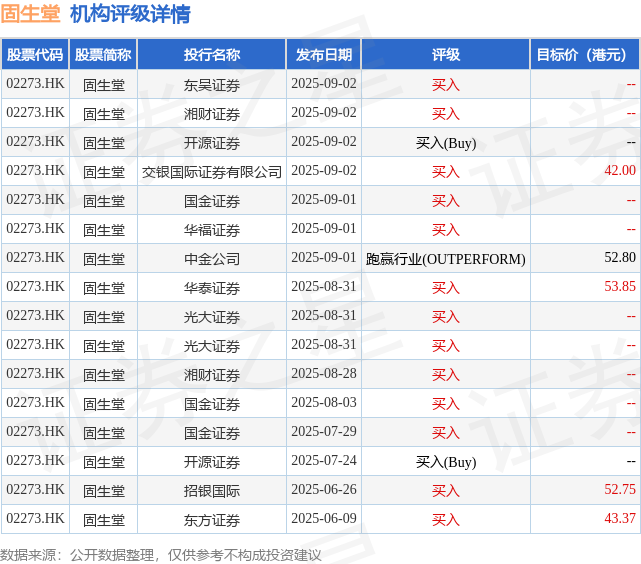Select the 股票代码 column header
Screen dimensions: 641x564
[x=35, y=54]
